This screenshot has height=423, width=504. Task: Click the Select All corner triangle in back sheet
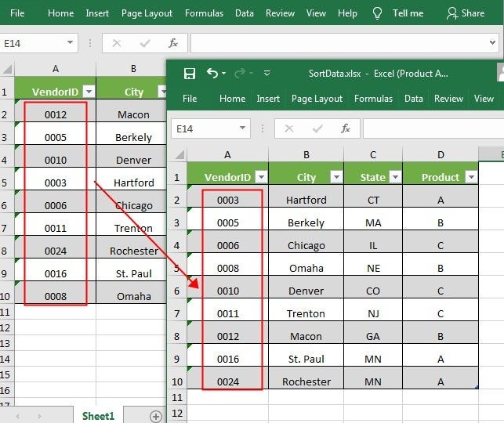click(x=7, y=69)
